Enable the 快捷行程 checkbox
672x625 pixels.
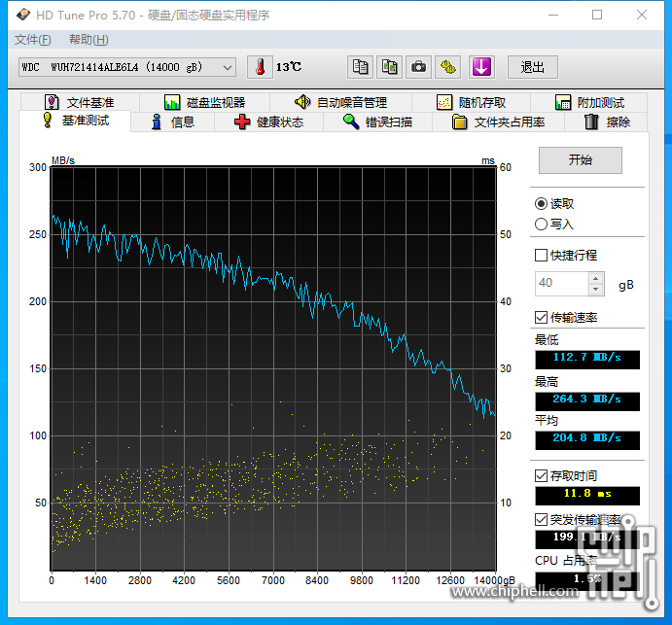542,256
